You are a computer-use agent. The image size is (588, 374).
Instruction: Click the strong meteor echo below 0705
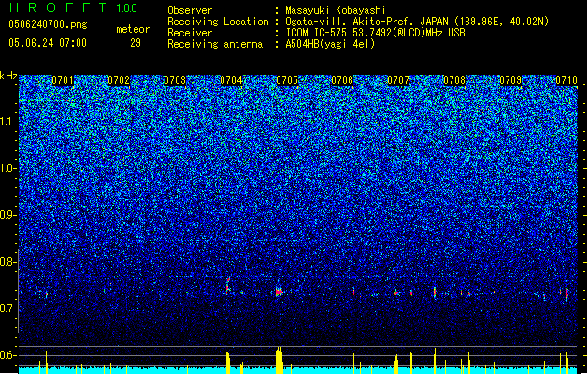click(279, 293)
